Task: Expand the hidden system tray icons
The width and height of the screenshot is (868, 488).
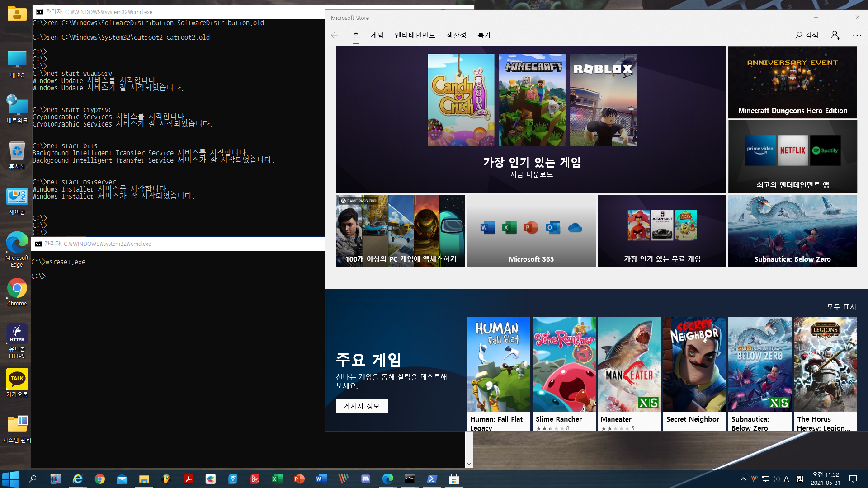Action: point(743,479)
